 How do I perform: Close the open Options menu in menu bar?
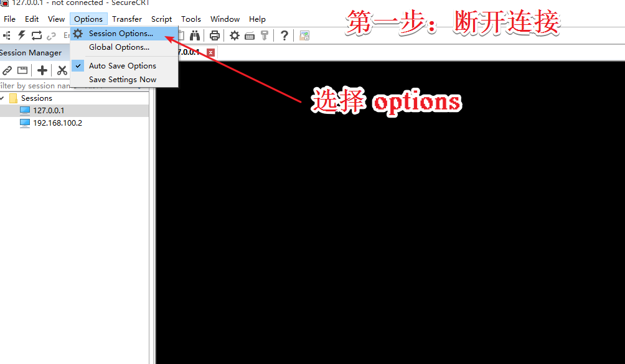[x=88, y=19]
